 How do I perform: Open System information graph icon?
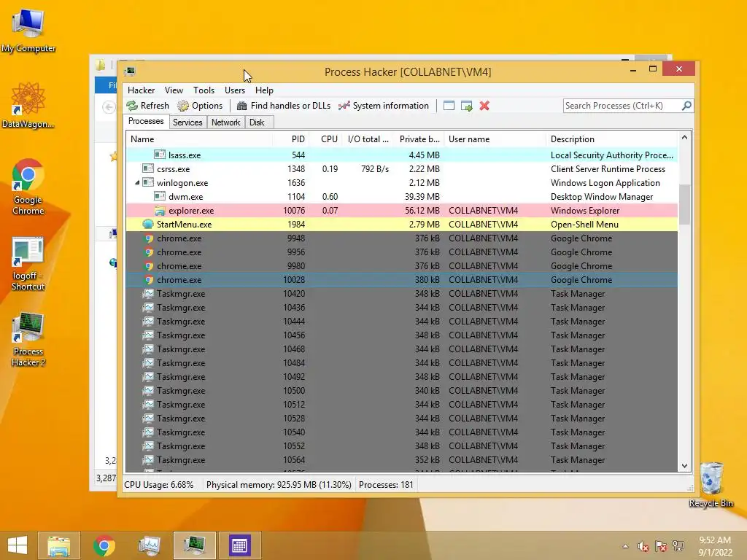(x=344, y=106)
